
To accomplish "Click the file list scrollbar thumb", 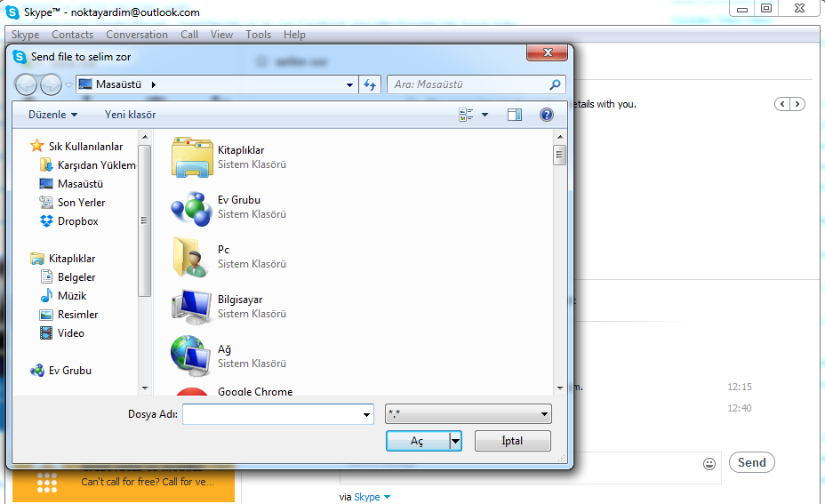I will [560, 155].
